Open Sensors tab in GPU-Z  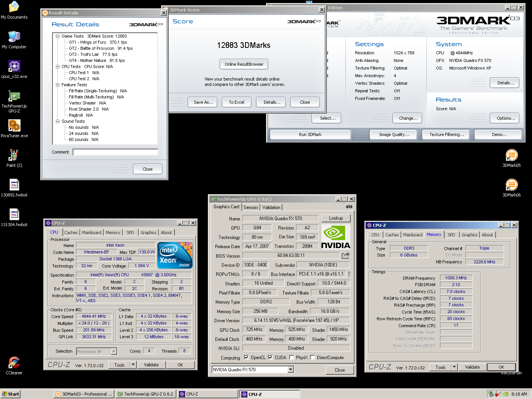[x=251, y=207]
